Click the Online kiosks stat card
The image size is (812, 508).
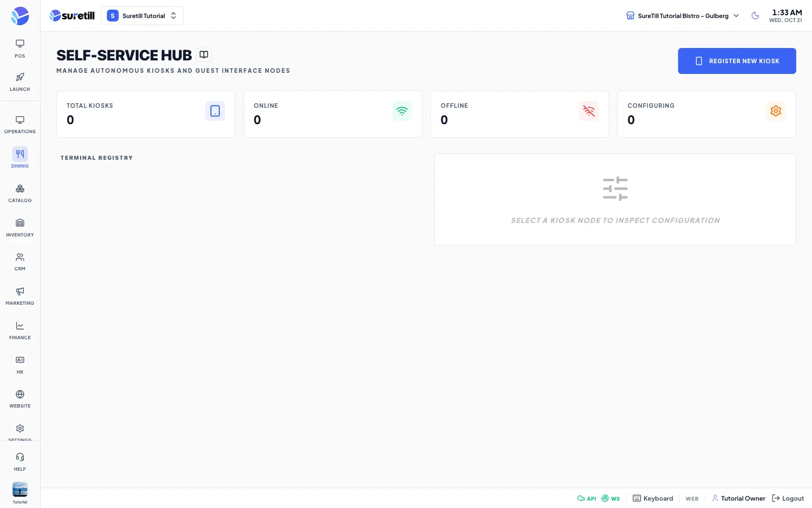pos(333,114)
